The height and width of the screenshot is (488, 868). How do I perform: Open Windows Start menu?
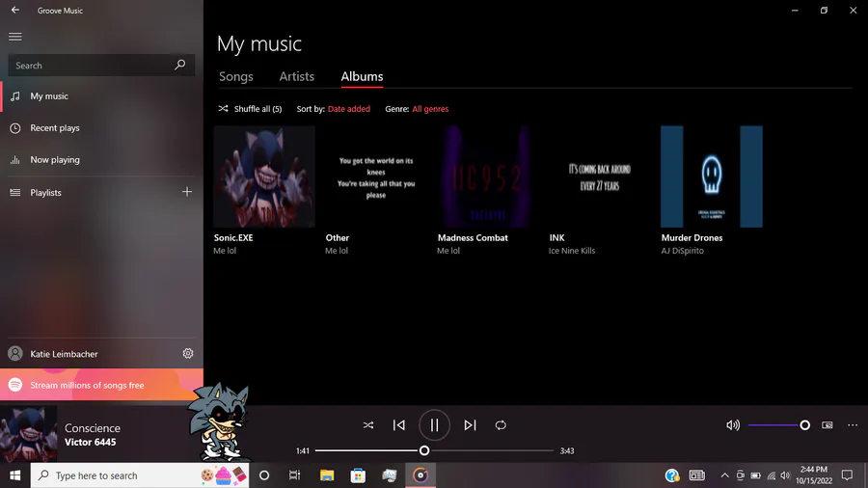click(x=14, y=475)
